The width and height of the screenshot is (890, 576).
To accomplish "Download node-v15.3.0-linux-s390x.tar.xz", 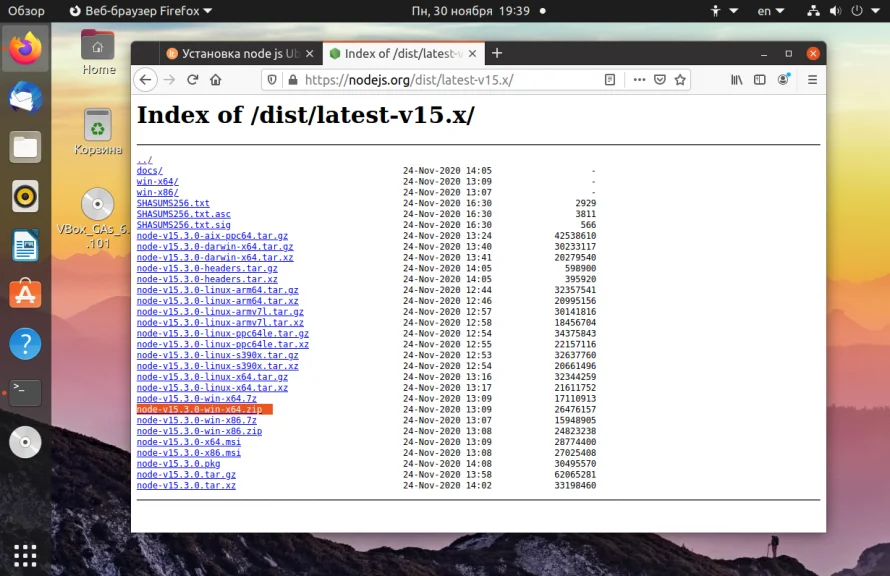I will [217, 366].
